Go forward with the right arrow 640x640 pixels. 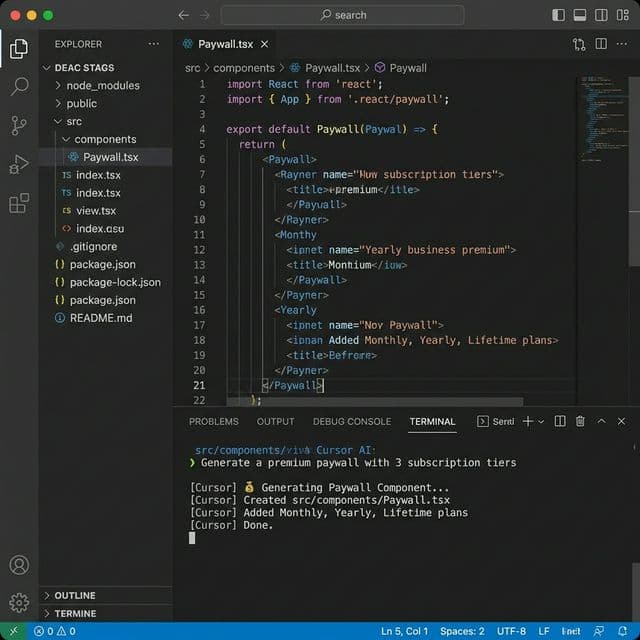pyautogui.click(x=205, y=16)
